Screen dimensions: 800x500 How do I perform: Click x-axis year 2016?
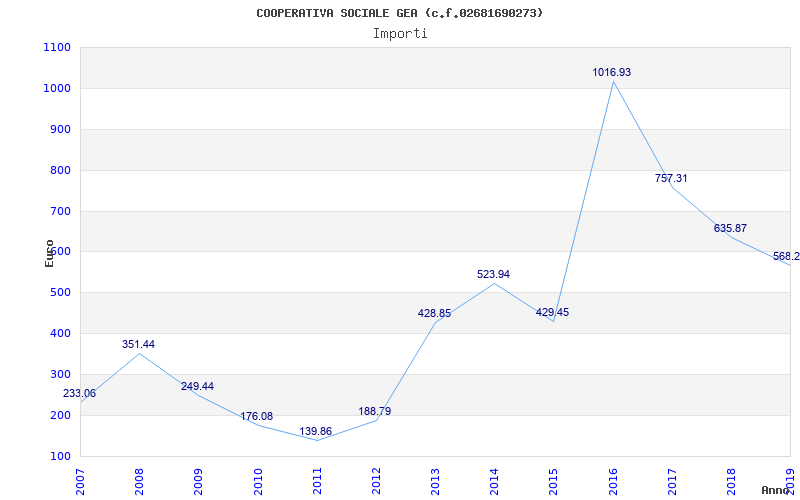[x=613, y=482]
